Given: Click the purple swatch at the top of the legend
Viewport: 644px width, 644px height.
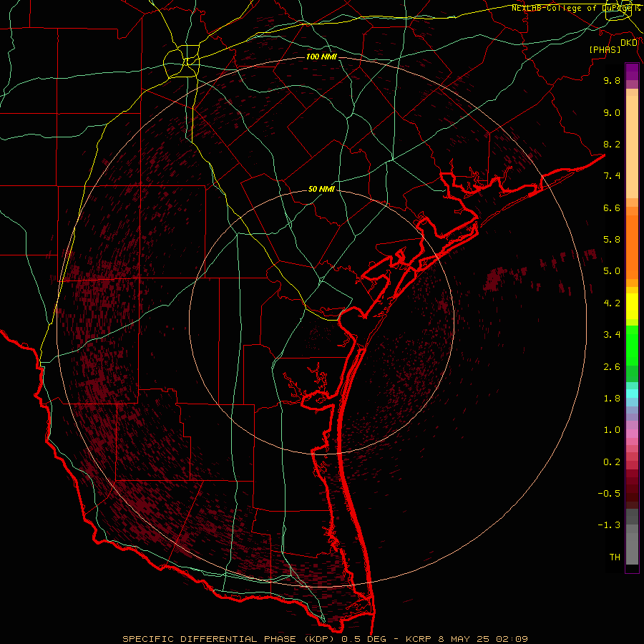Looking at the screenshot, I should pos(632,72).
